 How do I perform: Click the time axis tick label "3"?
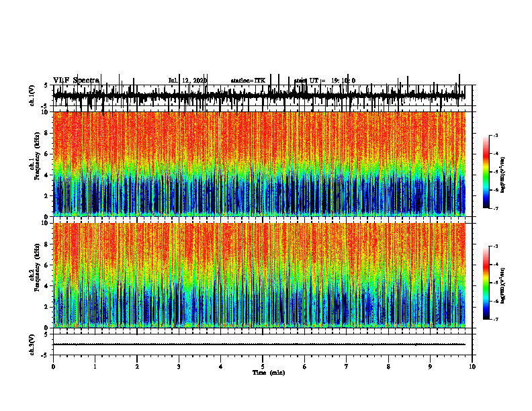pos(179,367)
